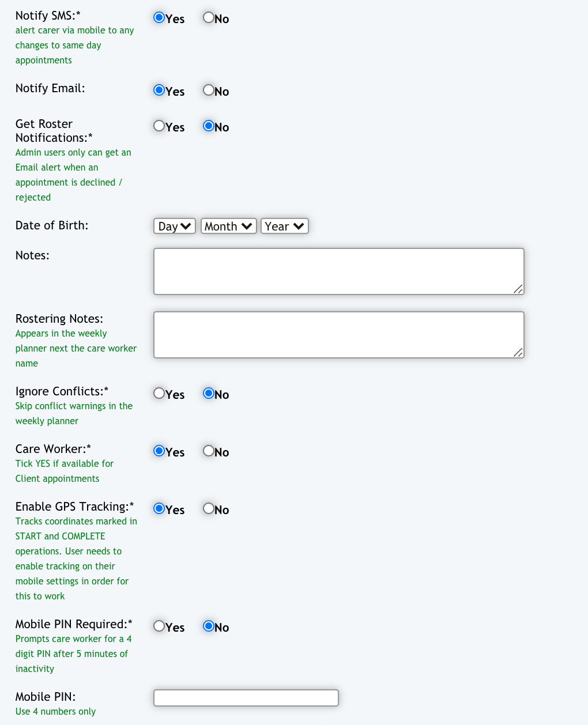Disable GPS Tracking by selecting No
This screenshot has width=588, height=725.
(209, 509)
